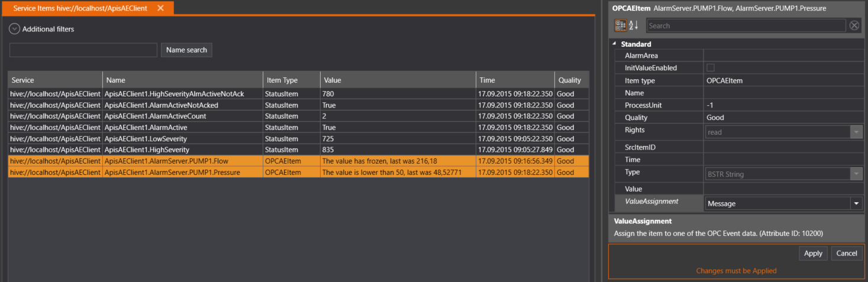
Task: Click in the name search text field
Action: tap(83, 50)
